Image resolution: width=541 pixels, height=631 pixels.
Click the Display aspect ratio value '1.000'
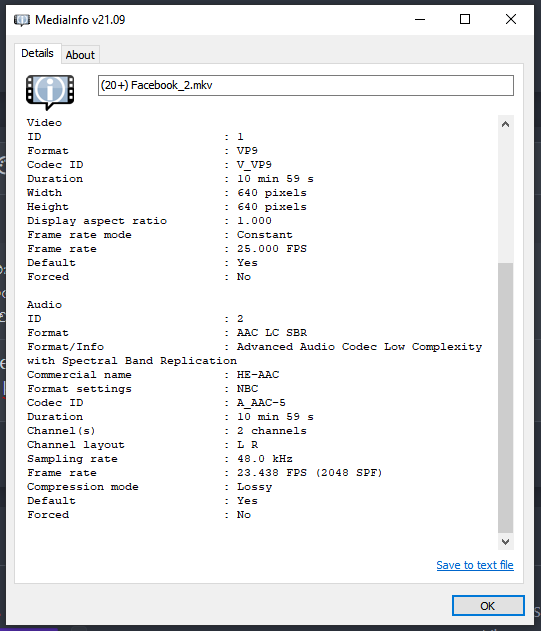(254, 221)
